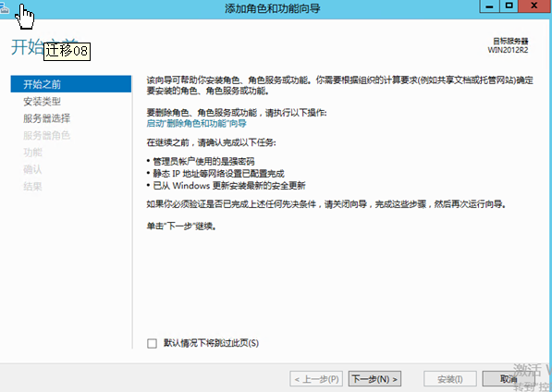Select the 确认 step in sidebar
Viewport: 552px width, 392px height.
pyautogui.click(x=32, y=169)
